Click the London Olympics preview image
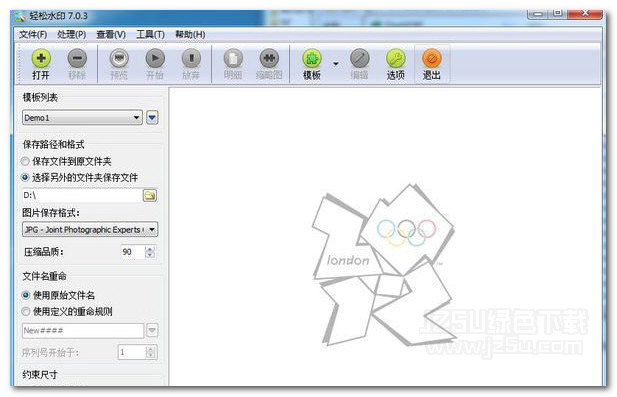 click(x=384, y=265)
